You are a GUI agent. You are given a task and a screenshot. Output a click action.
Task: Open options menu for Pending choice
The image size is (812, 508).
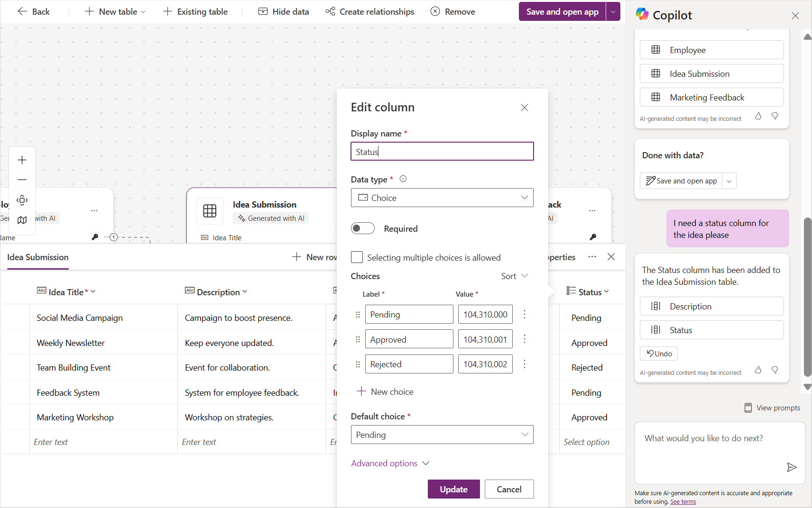tap(524, 314)
